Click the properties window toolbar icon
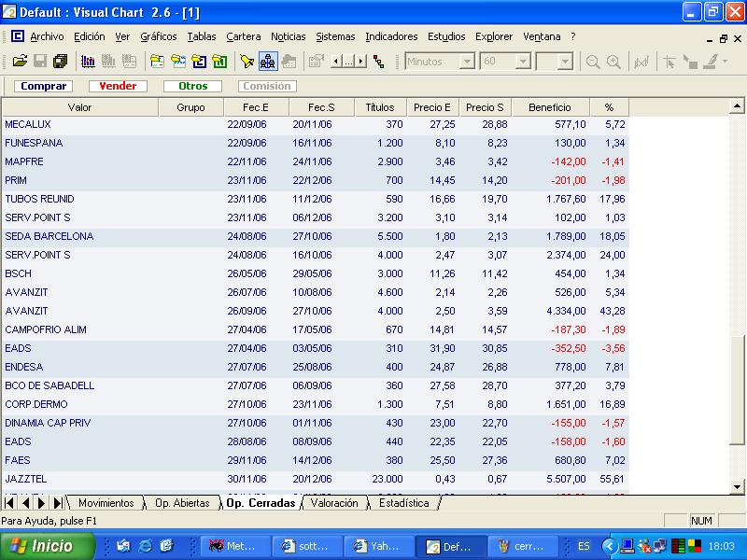Viewport: 747px width, 560px height. (316, 62)
